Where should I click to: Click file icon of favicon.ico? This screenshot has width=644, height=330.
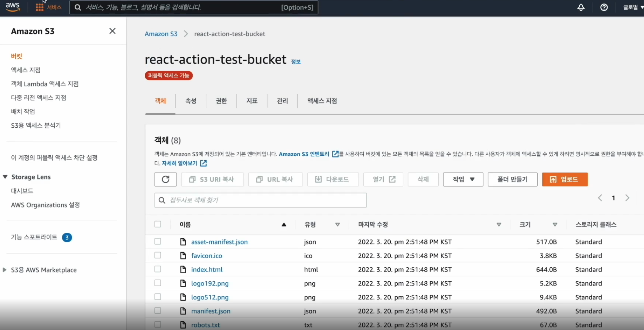coord(183,256)
